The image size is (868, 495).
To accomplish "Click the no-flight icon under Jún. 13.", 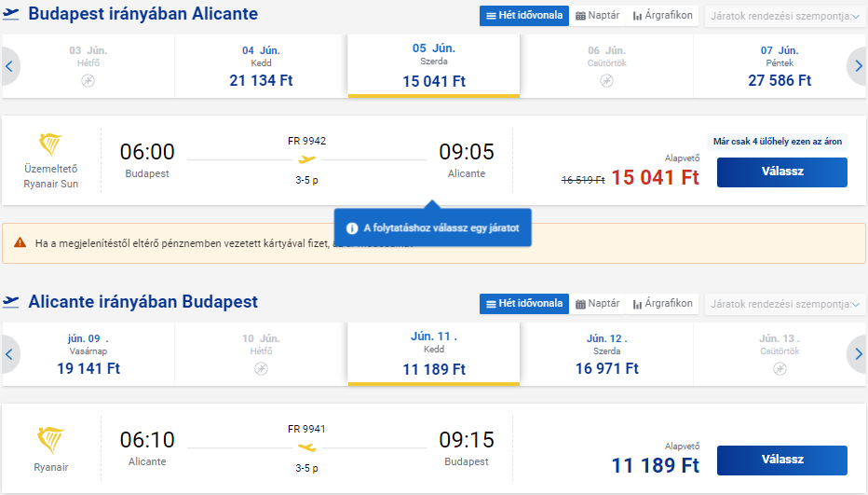I will pyautogui.click(x=779, y=369).
